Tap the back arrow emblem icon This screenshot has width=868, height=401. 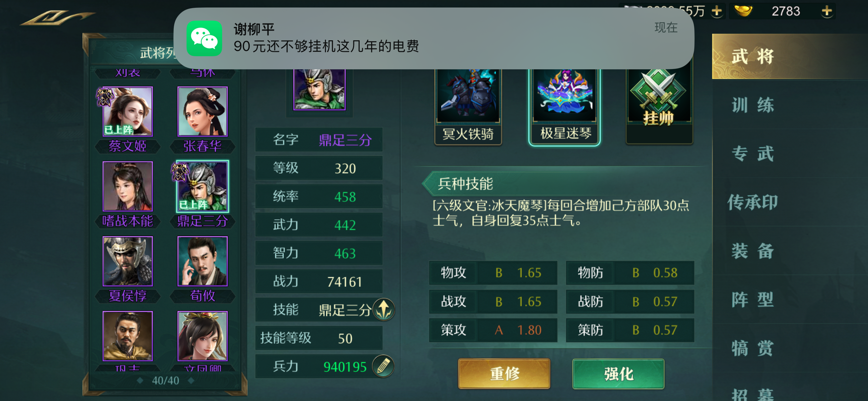click(x=57, y=17)
